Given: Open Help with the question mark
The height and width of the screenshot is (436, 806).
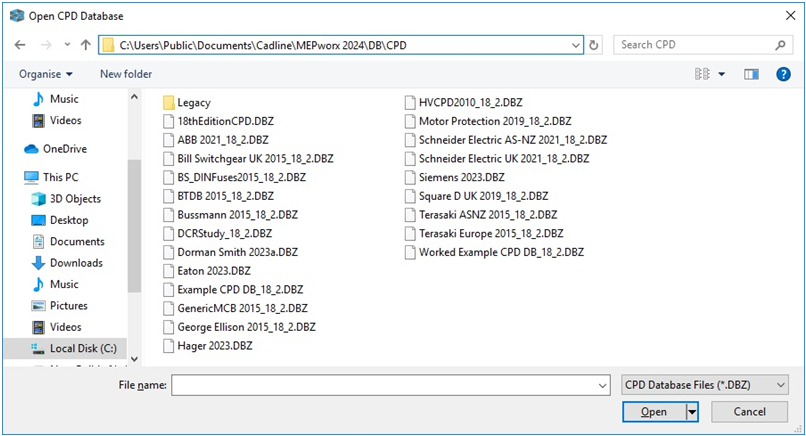Looking at the screenshot, I should [x=783, y=75].
